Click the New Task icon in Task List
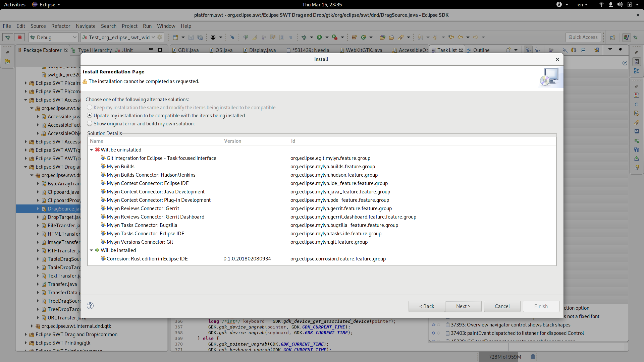644x362 pixels. pos(508,50)
